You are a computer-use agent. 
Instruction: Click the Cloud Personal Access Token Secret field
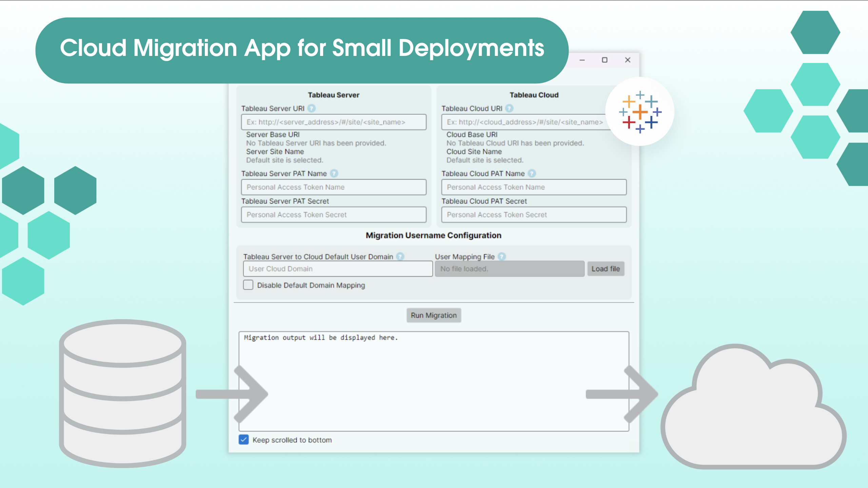tap(534, 215)
